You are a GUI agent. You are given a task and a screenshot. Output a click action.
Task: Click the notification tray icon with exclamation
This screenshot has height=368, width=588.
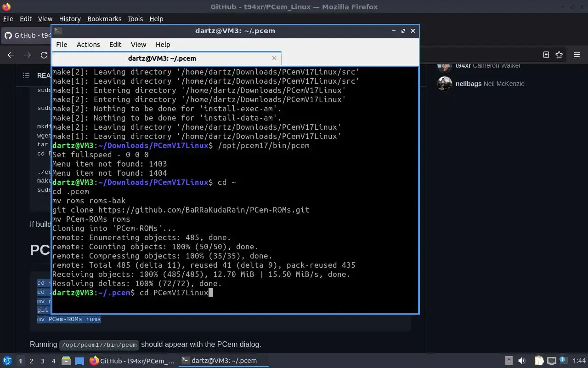[563, 360]
